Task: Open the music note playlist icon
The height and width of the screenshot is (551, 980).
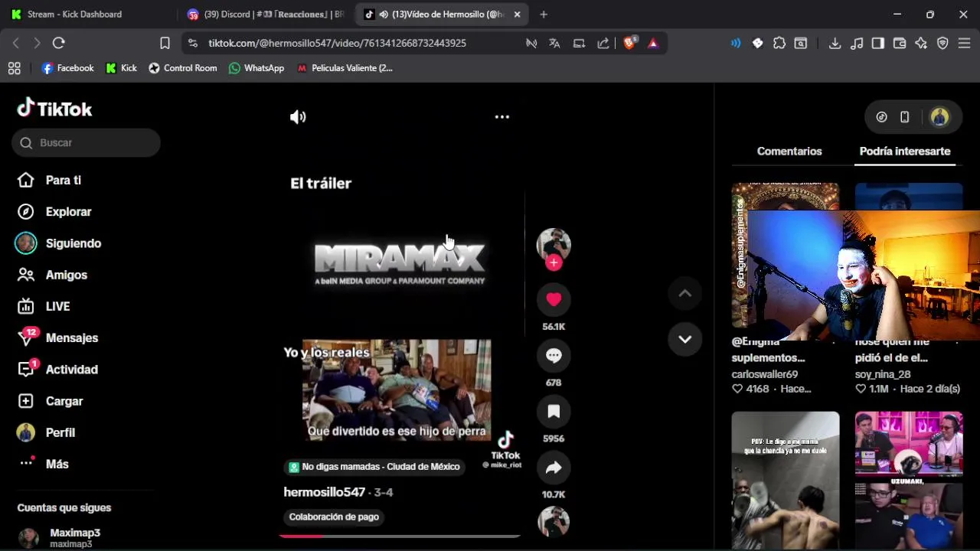Action: click(x=857, y=44)
